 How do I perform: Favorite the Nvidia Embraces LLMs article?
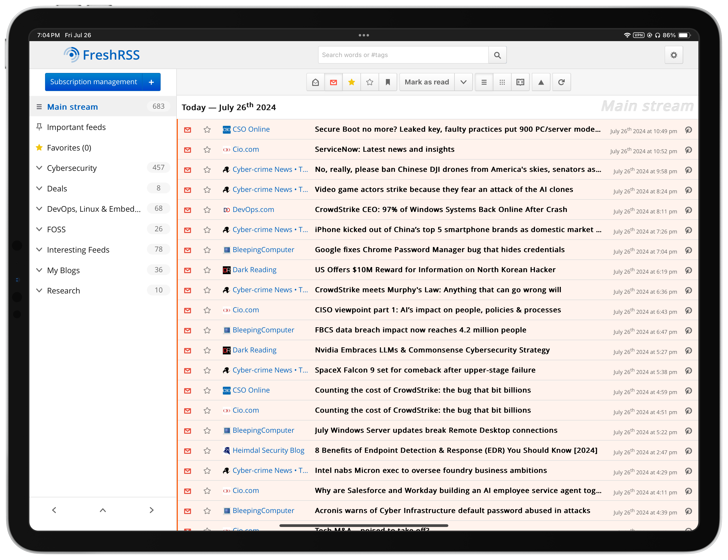[x=207, y=350]
